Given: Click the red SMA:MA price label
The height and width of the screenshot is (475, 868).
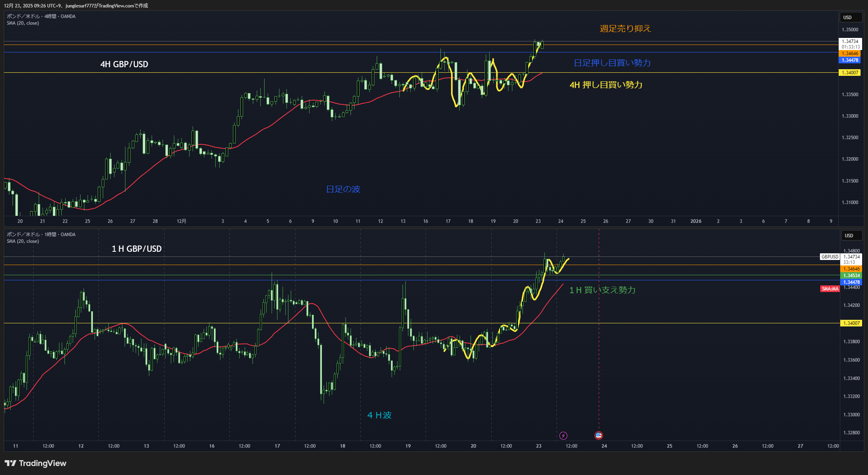Looking at the screenshot, I should tap(830, 289).
